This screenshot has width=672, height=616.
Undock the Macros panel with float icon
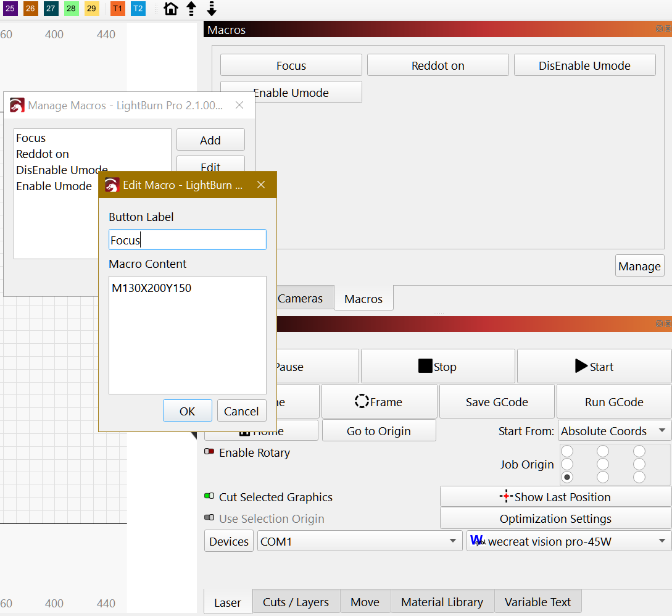tap(658, 29)
